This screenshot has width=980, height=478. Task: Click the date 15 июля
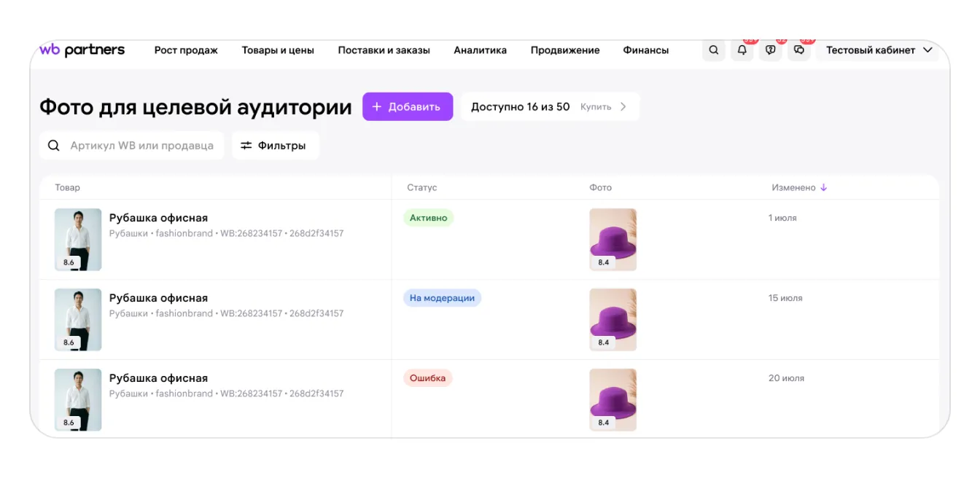pos(785,298)
